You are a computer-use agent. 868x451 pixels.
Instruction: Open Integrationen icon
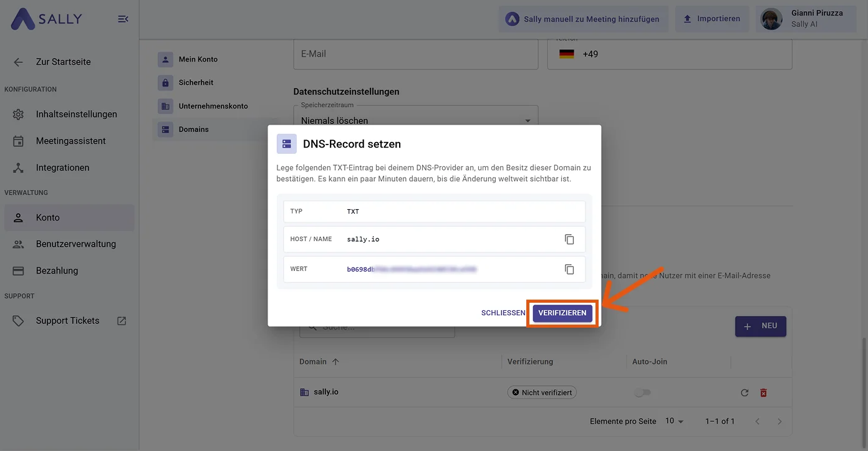(x=18, y=168)
